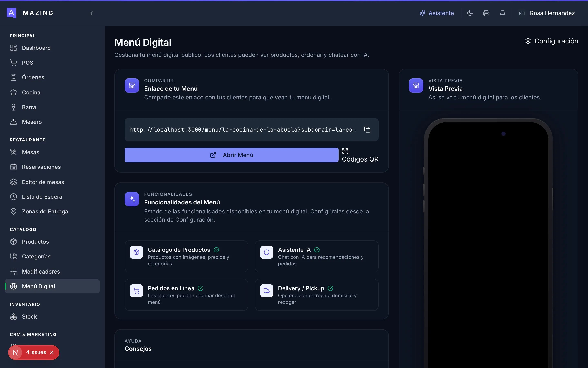Click check mark beside Delivery / Pickup
Viewport: 588px width, 368px height.
click(x=331, y=288)
